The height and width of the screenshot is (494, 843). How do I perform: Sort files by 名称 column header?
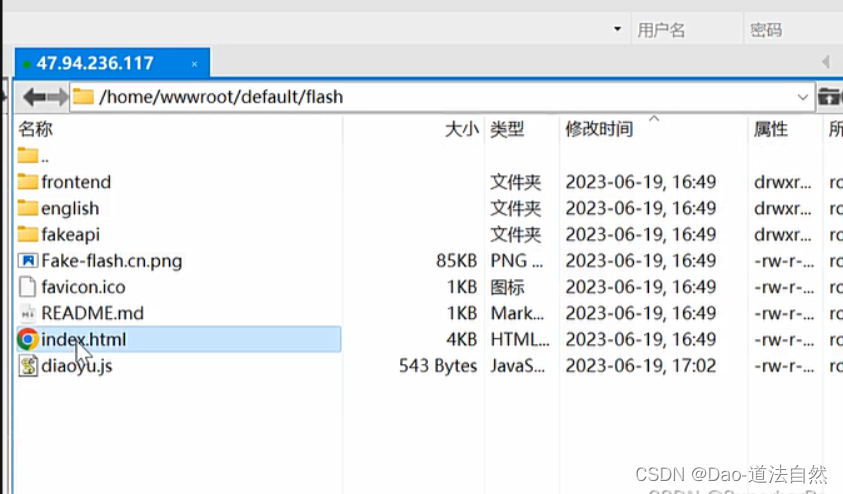tap(35, 130)
